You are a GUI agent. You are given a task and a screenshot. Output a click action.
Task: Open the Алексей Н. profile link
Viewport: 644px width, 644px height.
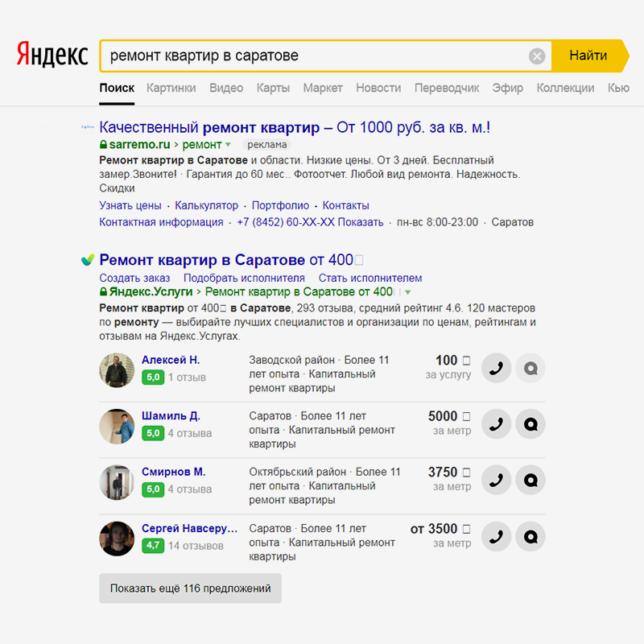(x=171, y=360)
